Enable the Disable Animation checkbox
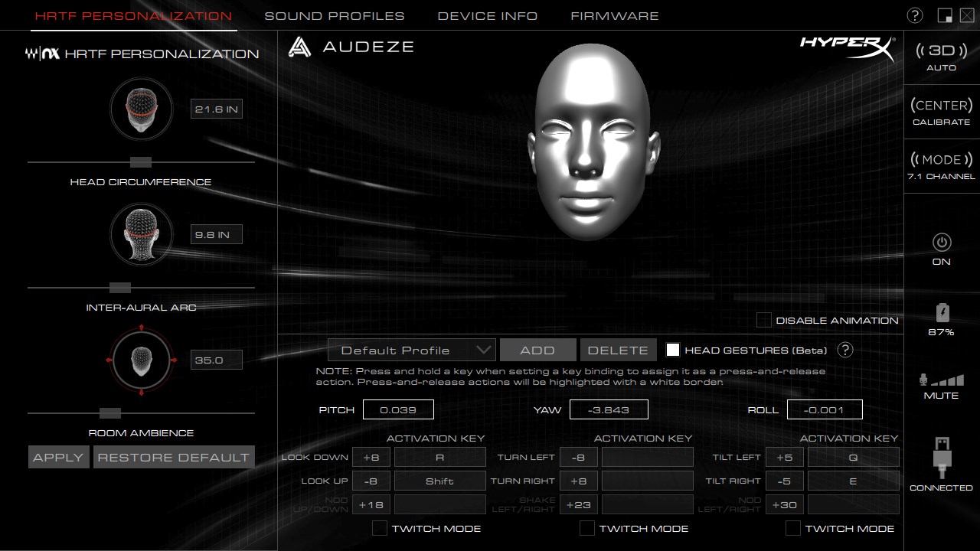This screenshot has width=980, height=551. click(763, 320)
